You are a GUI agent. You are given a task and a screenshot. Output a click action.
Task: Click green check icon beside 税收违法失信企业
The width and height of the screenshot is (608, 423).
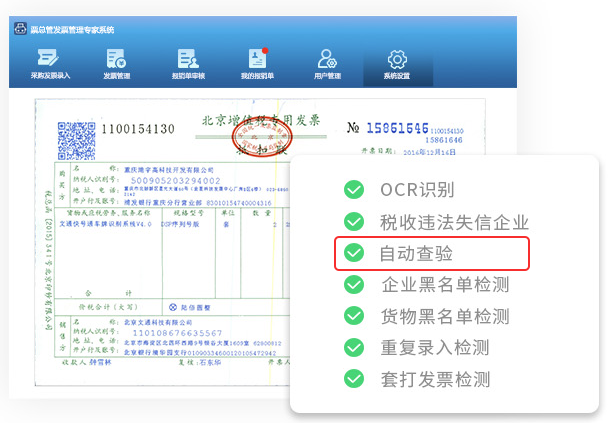coord(354,221)
